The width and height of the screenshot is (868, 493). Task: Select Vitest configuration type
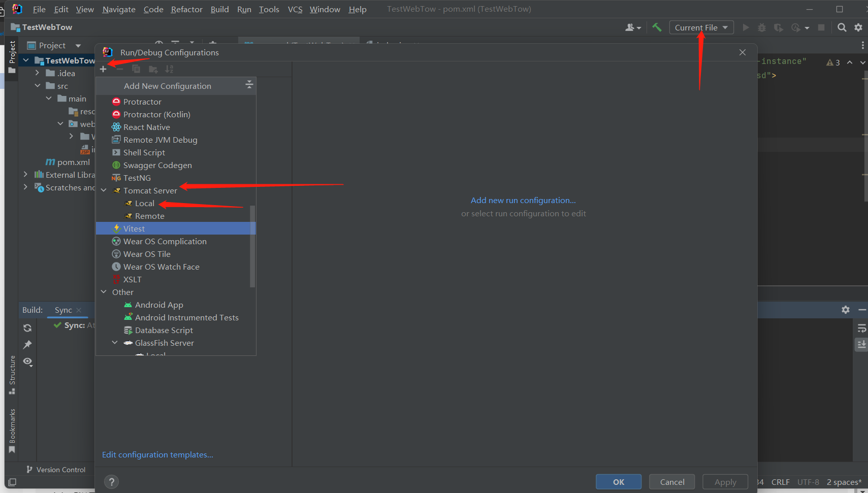click(x=176, y=228)
